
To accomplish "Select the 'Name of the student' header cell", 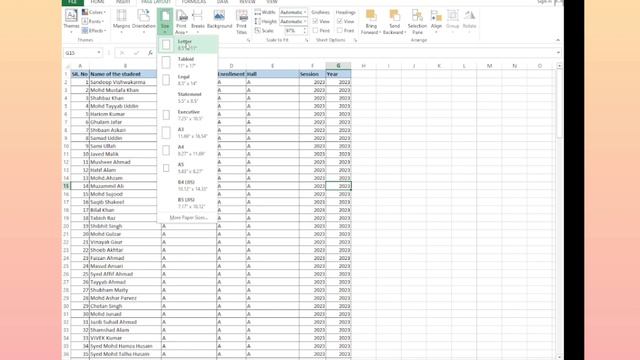I will tap(125, 74).
